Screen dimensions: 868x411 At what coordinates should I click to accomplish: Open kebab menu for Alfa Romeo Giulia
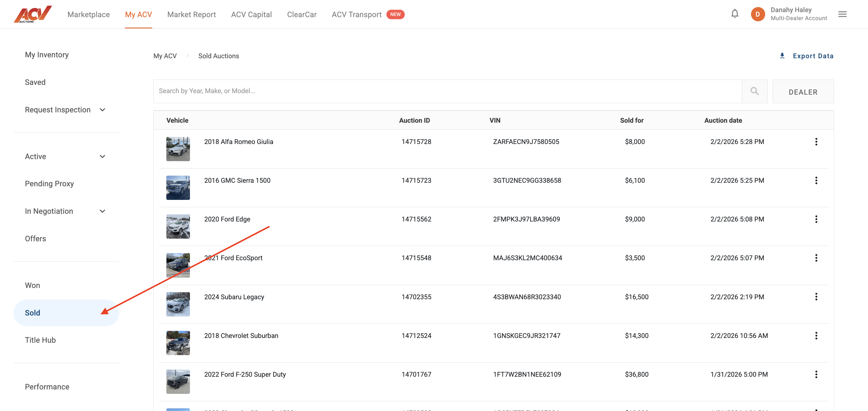point(816,142)
